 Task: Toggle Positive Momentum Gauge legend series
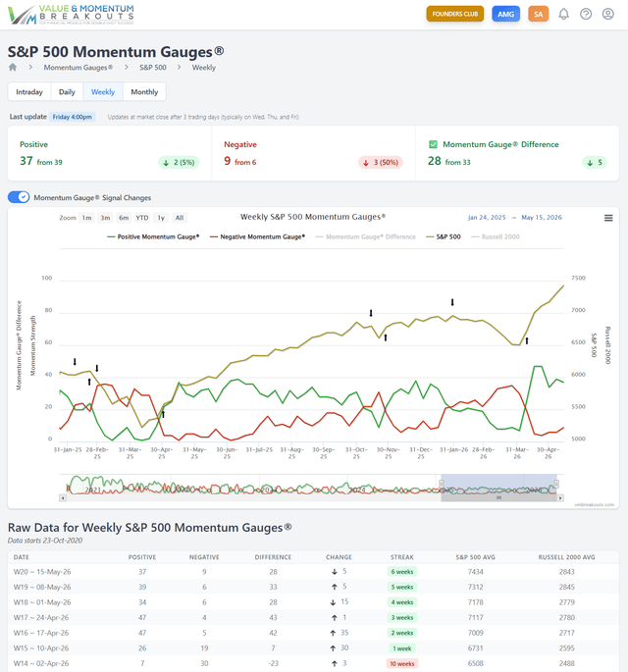pyautogui.click(x=153, y=236)
